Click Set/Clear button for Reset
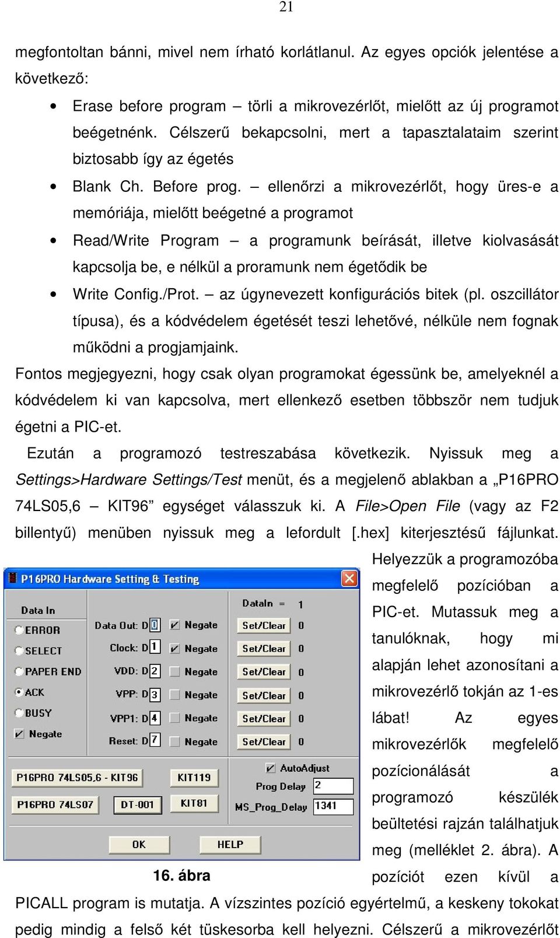The width and height of the screenshot is (560, 938). point(264,742)
